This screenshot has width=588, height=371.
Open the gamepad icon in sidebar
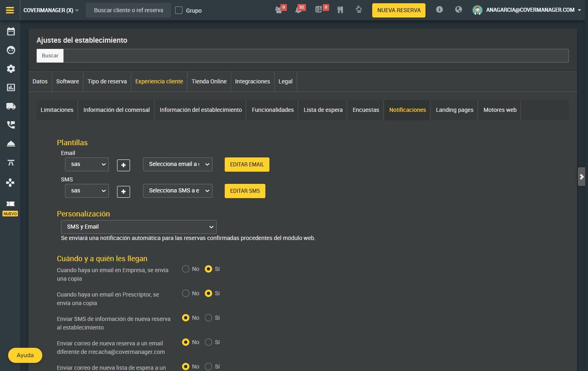11,182
